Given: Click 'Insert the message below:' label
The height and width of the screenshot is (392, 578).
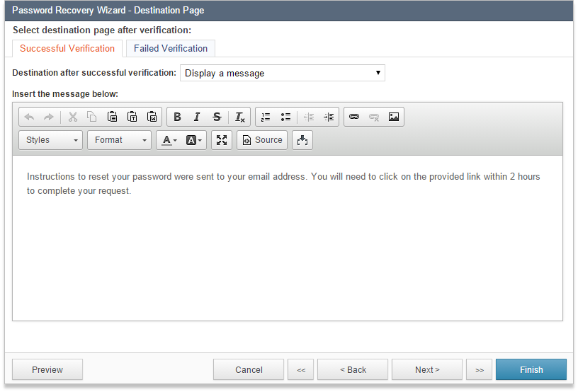Looking at the screenshot, I should (x=65, y=94).
